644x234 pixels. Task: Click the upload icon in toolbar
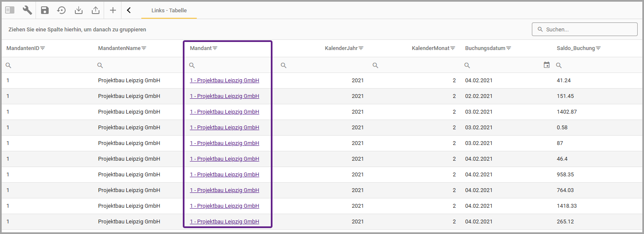pyautogui.click(x=96, y=10)
